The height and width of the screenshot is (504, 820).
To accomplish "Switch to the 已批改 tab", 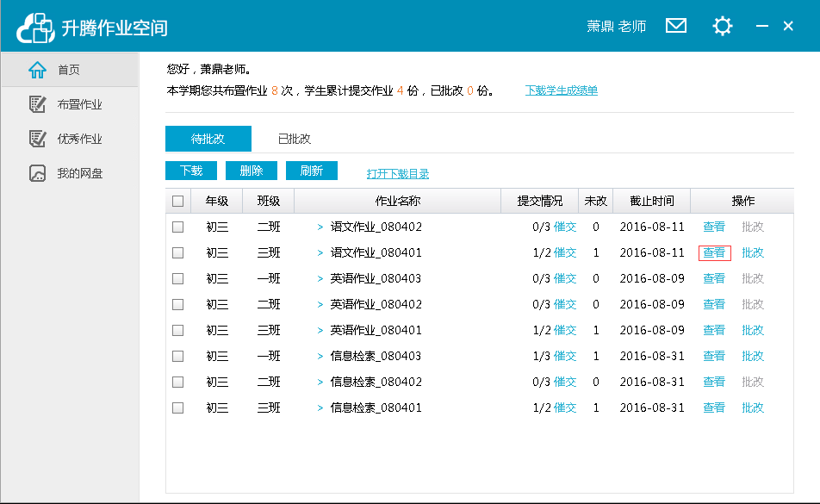I will (x=294, y=139).
